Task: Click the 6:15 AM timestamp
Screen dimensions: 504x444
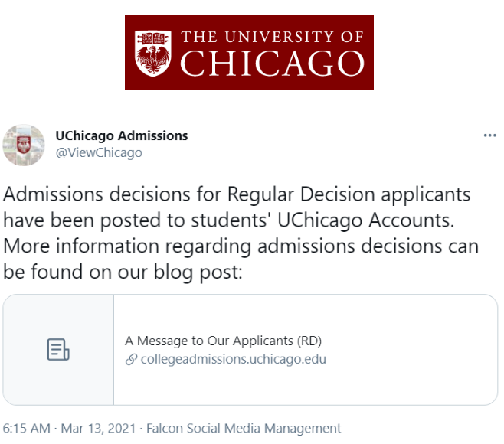Action: click(26, 428)
